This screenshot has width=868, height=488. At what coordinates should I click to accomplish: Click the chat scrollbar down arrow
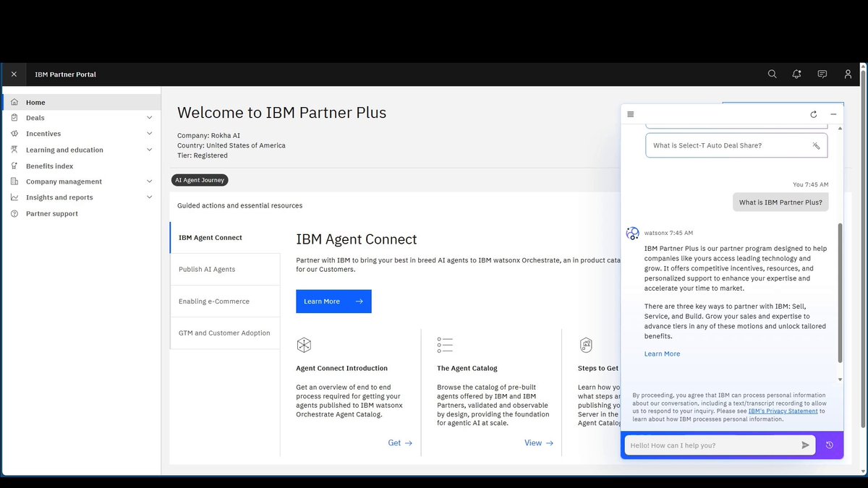(840, 380)
